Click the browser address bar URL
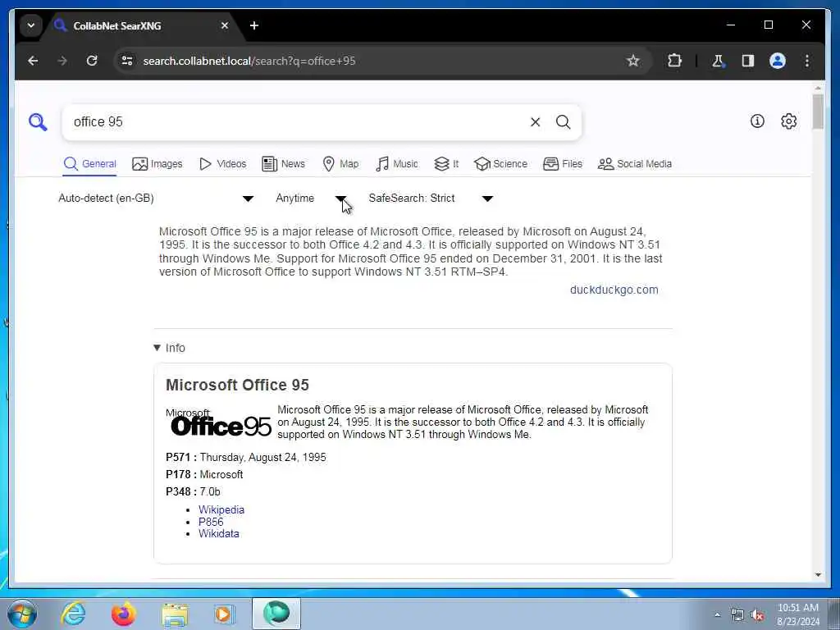This screenshot has height=630, width=840. point(249,61)
